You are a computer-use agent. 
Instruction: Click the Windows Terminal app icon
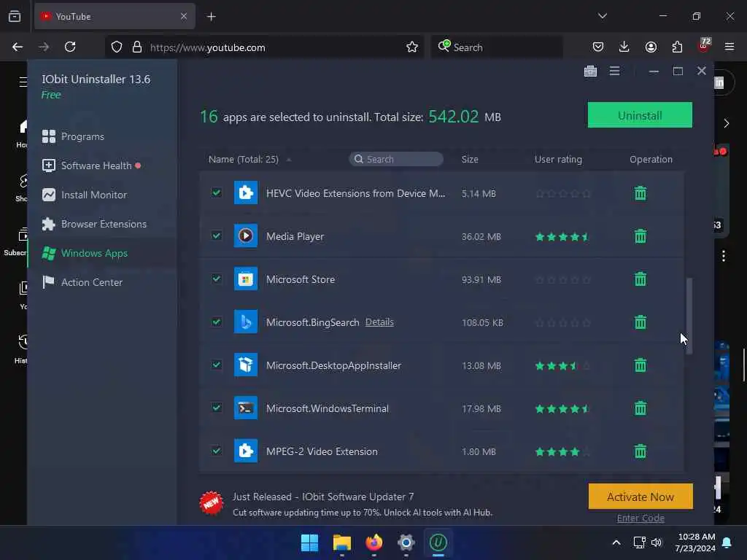[x=246, y=408]
